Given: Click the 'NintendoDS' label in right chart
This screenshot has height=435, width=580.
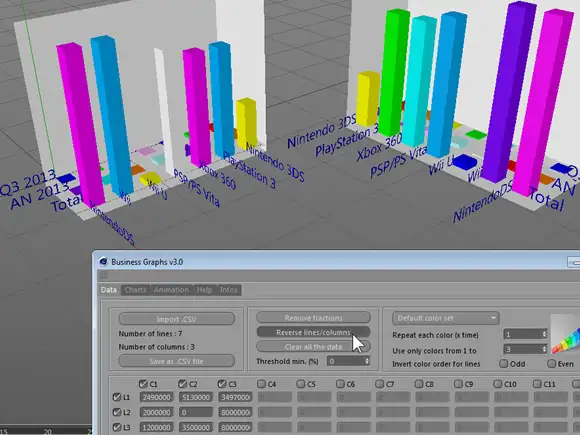Looking at the screenshot, I should [x=483, y=202].
